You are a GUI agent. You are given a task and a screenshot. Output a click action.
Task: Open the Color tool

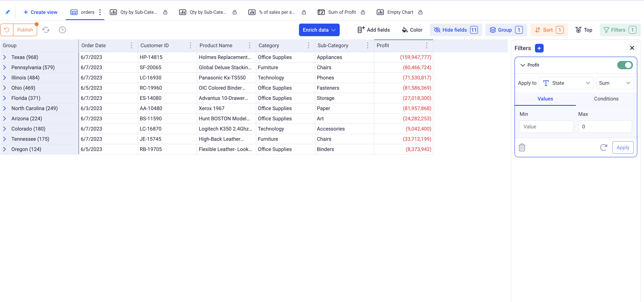pos(412,30)
